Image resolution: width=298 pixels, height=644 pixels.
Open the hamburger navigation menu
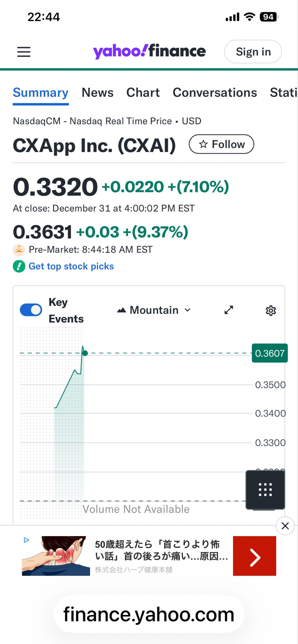(x=24, y=52)
